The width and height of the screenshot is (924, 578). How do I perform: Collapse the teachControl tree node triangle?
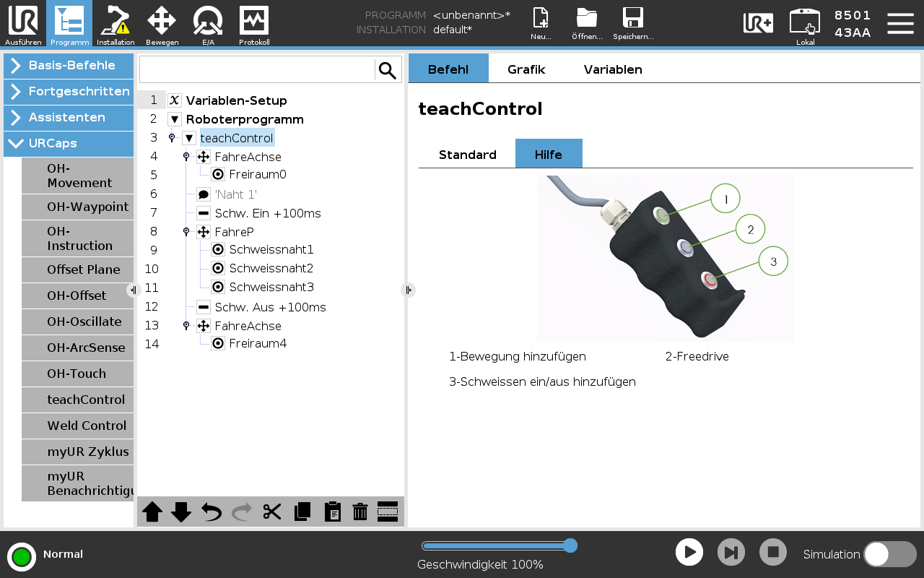click(189, 138)
